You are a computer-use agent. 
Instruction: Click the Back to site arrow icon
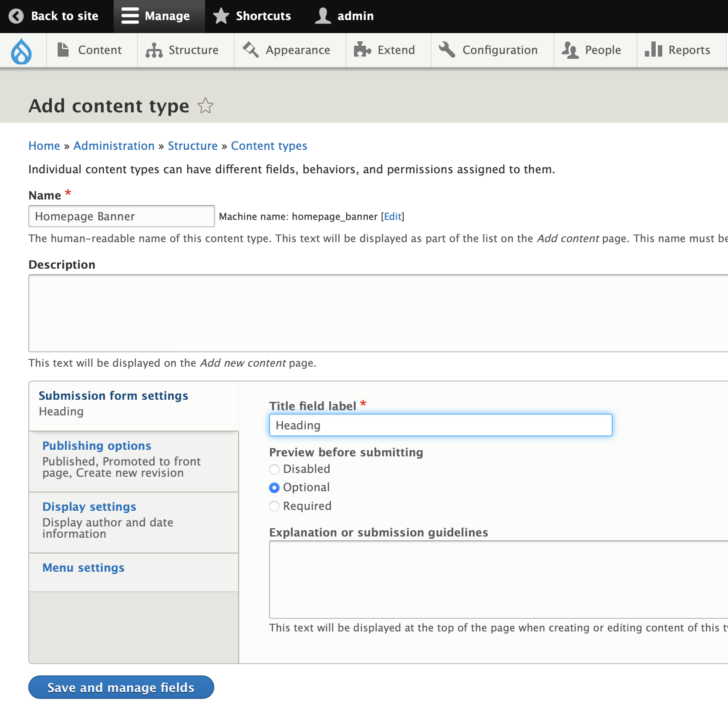click(x=16, y=16)
